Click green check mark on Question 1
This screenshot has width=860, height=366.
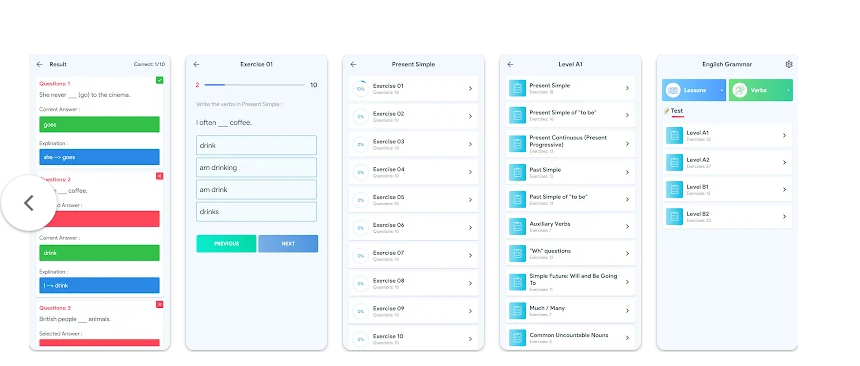[160, 80]
